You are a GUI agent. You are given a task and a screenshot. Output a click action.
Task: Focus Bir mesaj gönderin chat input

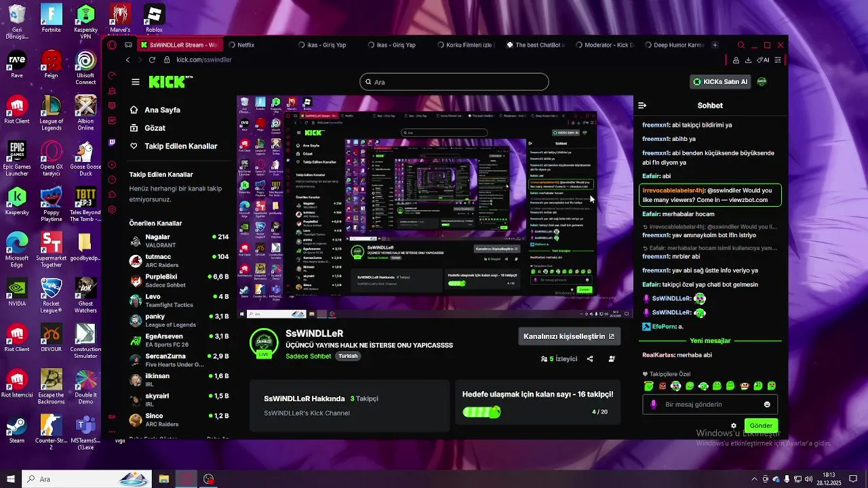coord(711,405)
